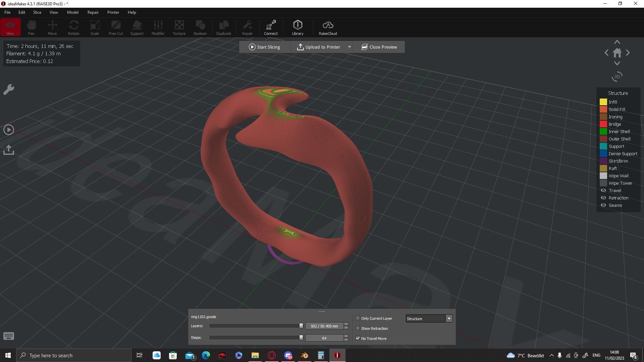
Task: Toggle Support swatch in legend
Action: pyautogui.click(x=603, y=146)
